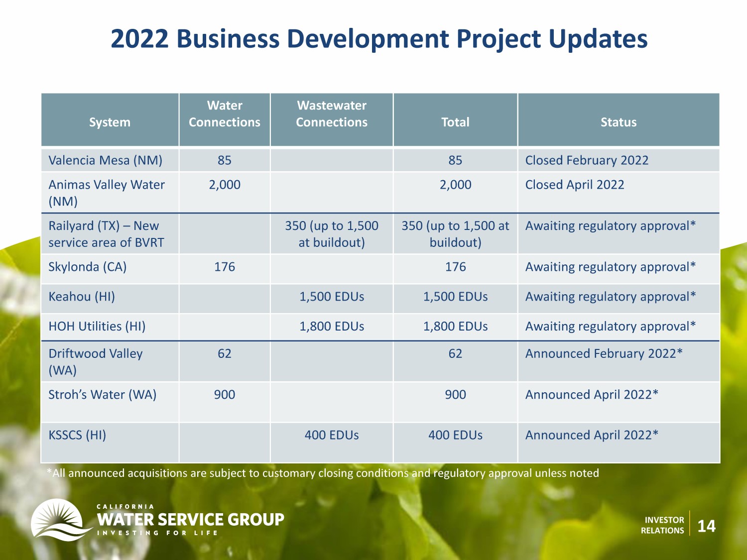Click Driftwood Valley total value 62
Image resolution: width=747 pixels, height=560 pixels.
click(x=455, y=353)
